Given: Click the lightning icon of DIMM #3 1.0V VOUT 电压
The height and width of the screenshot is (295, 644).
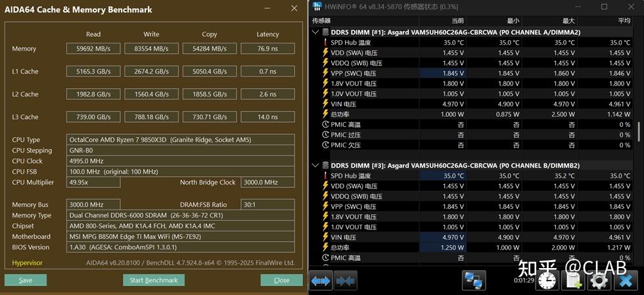Looking at the screenshot, I should pyautogui.click(x=325, y=227).
